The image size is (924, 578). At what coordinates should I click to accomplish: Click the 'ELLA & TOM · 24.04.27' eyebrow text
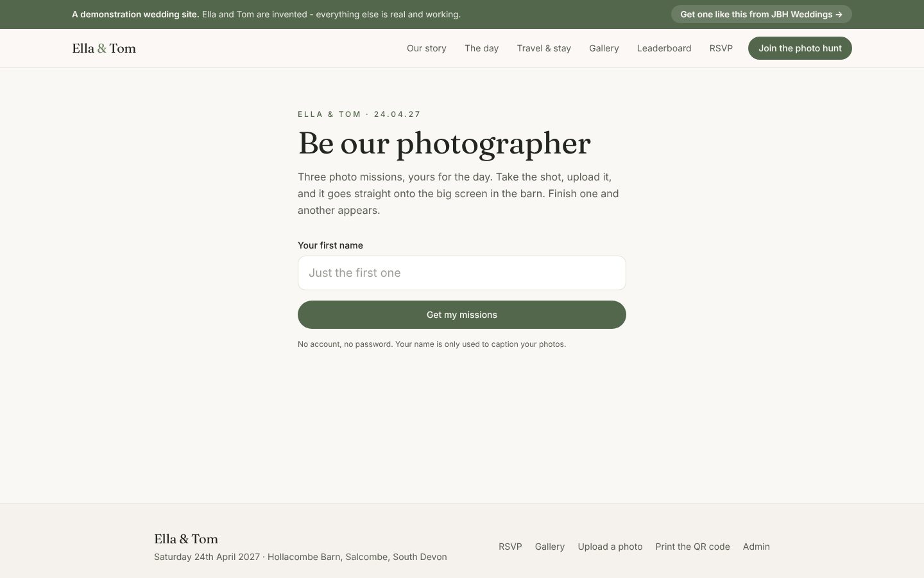(359, 114)
